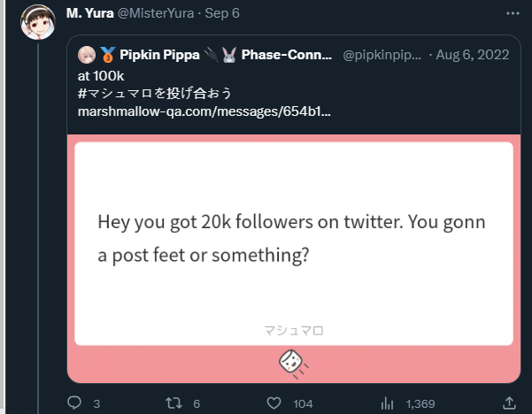This screenshot has height=414, width=532.
Task: Click the "at 100k" quoted tweet text
Action: (101, 76)
